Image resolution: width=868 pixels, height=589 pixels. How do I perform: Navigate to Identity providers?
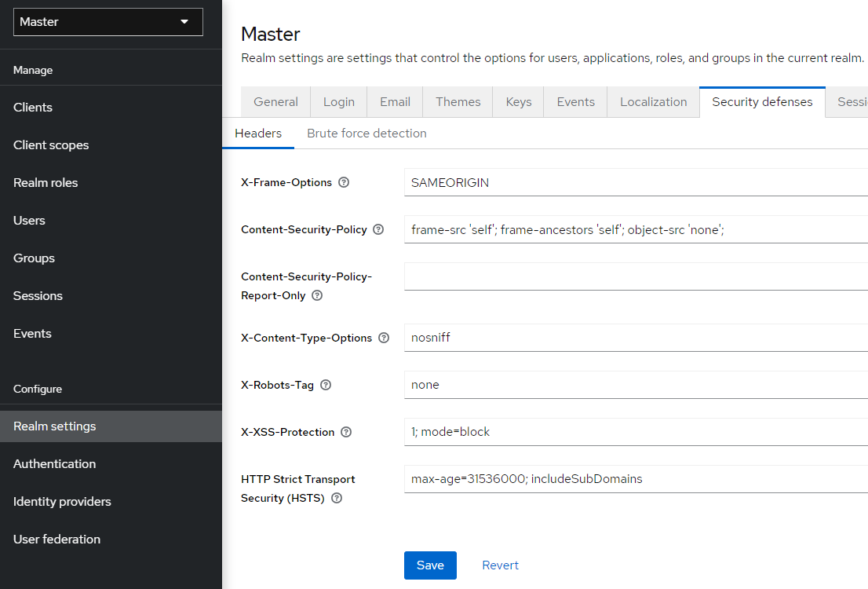pyautogui.click(x=62, y=501)
